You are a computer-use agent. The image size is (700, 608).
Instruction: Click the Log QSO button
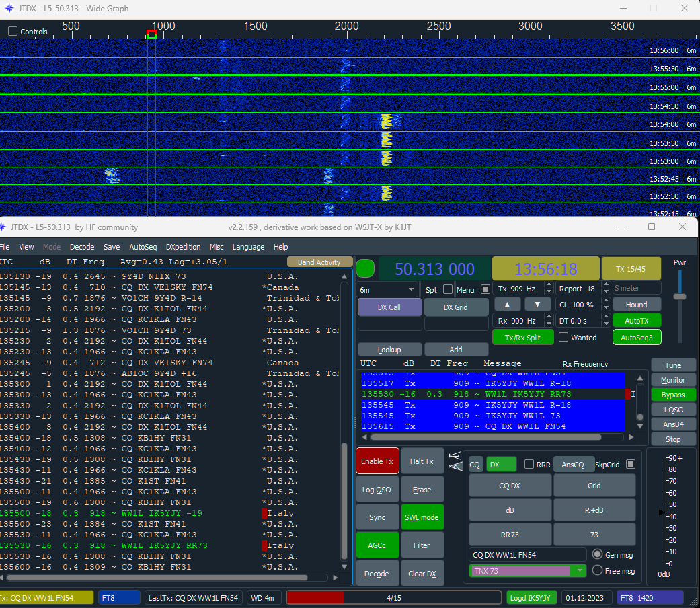point(377,489)
